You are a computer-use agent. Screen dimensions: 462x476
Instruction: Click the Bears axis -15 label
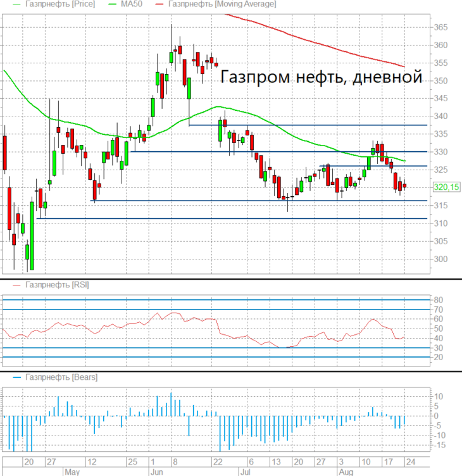pyautogui.click(x=439, y=446)
